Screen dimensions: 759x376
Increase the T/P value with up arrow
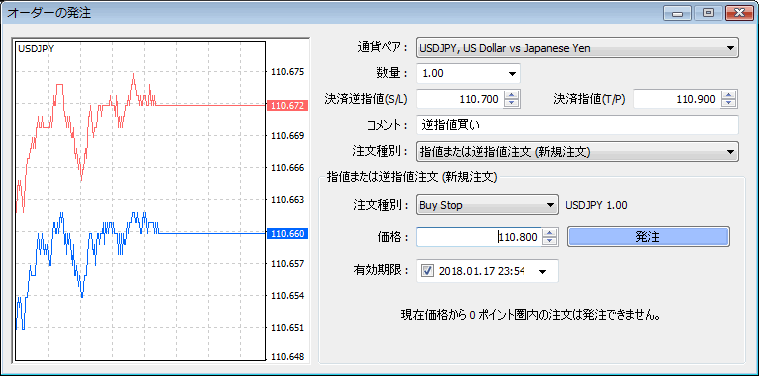coord(729,95)
